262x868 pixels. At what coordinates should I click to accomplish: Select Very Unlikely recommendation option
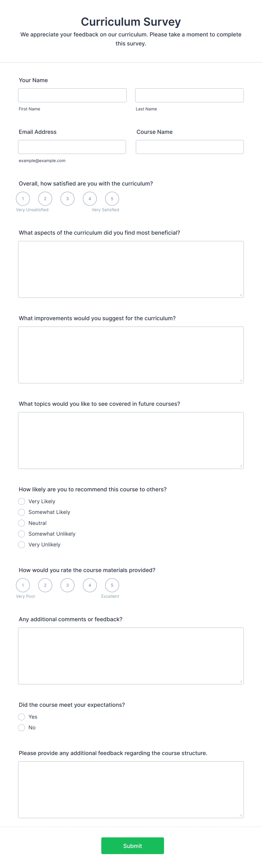[x=21, y=544]
